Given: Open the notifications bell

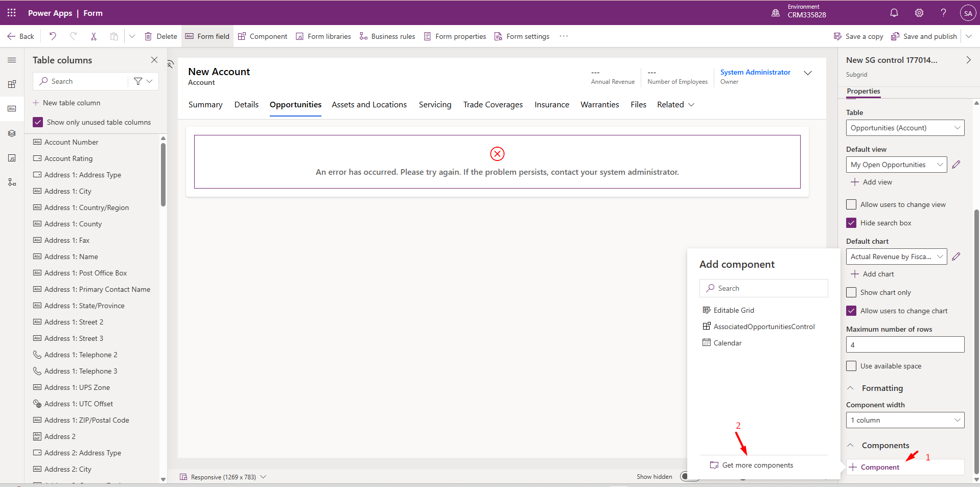Looking at the screenshot, I should pyautogui.click(x=894, y=13).
